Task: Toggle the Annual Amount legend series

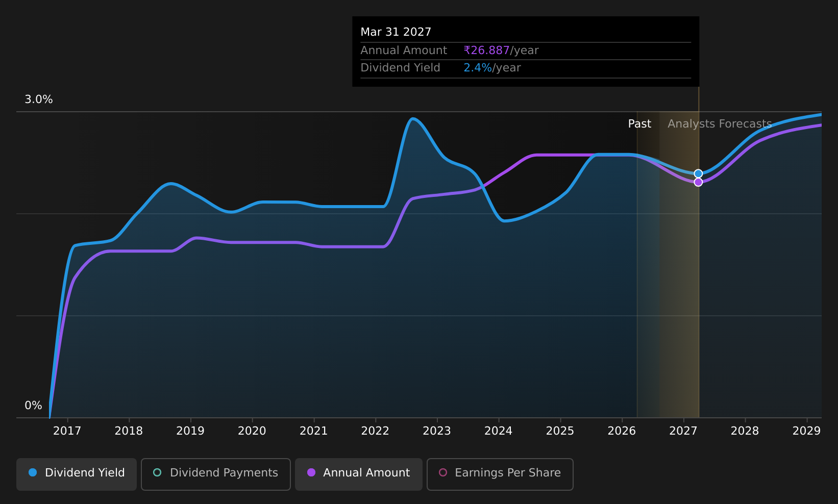Action: coord(359,474)
